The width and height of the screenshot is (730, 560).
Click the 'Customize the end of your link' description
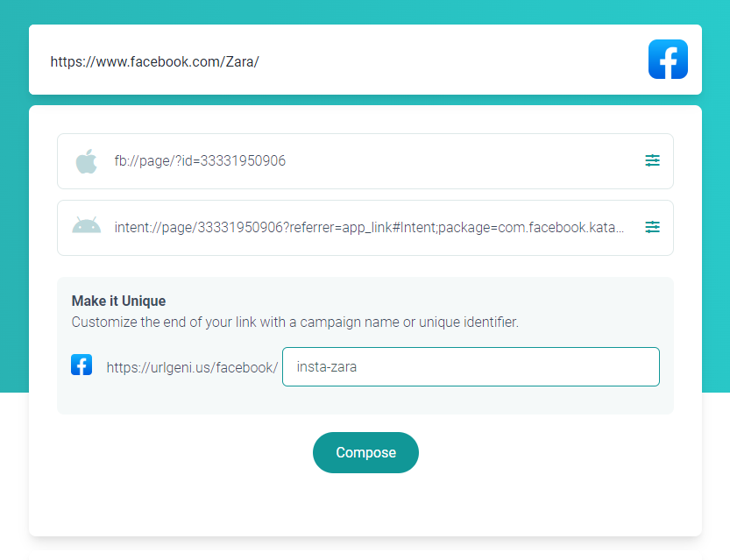[295, 323]
